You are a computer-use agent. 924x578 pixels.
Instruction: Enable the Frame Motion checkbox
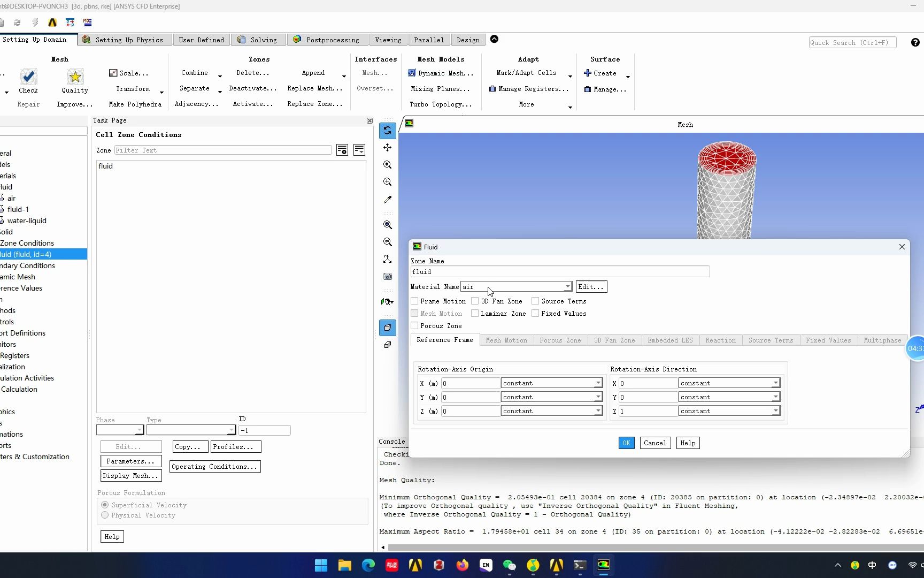pyautogui.click(x=415, y=301)
